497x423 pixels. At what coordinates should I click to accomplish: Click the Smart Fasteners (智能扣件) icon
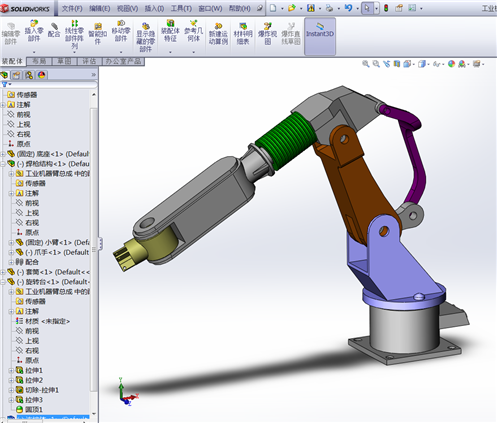click(x=97, y=34)
